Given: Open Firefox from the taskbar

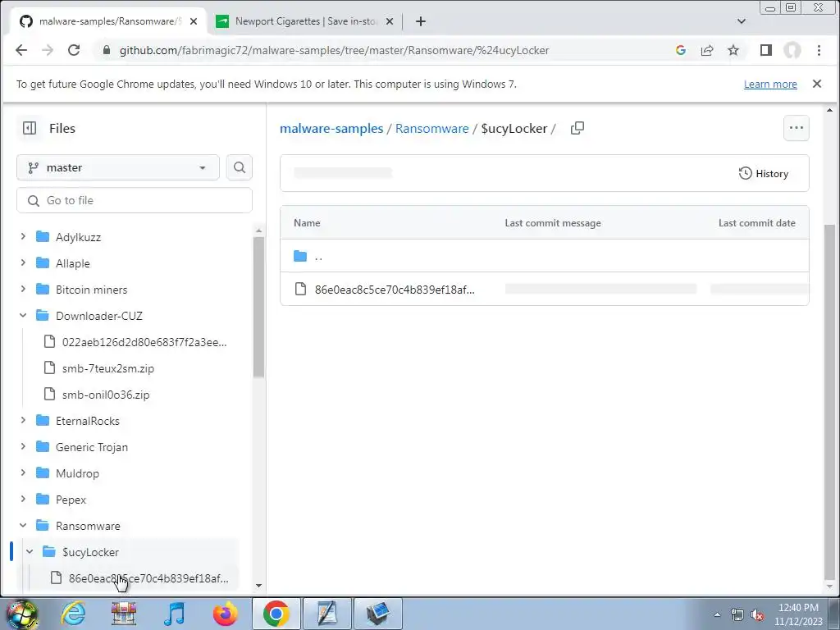Looking at the screenshot, I should [x=226, y=614].
